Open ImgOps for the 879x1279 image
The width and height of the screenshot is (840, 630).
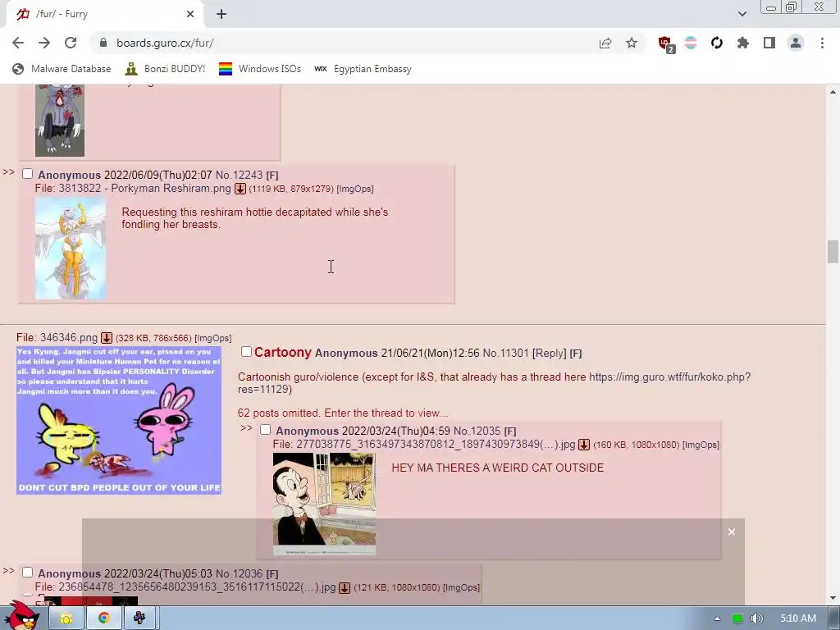355,189
